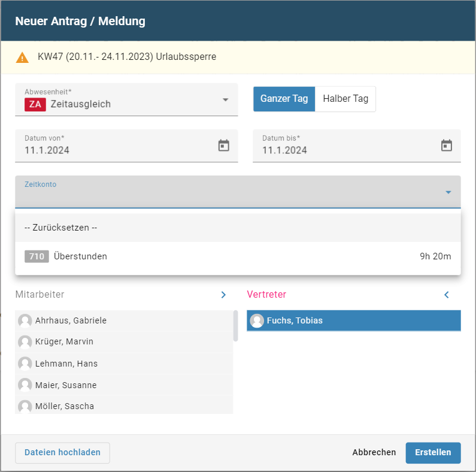Open the Datum bis calendar picker
Screen dimensions: 476x472
tap(446, 146)
